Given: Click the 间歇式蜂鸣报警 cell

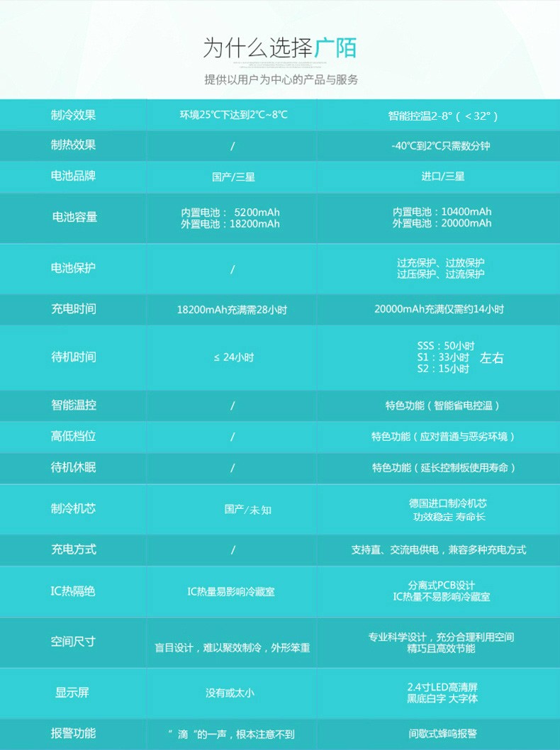Looking at the screenshot, I should coord(442,734).
